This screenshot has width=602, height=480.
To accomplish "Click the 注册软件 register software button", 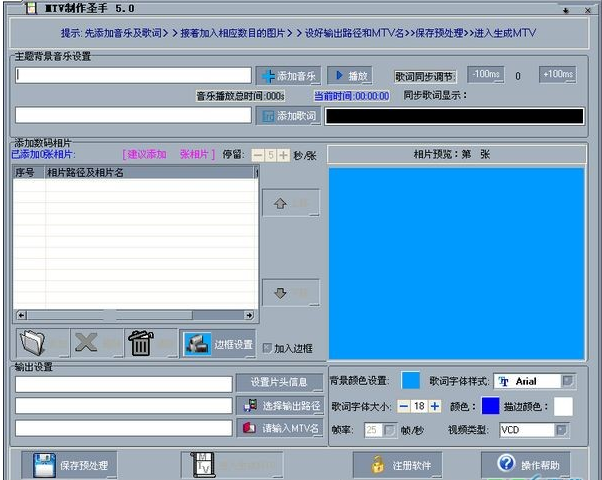I will pyautogui.click(x=397, y=465).
